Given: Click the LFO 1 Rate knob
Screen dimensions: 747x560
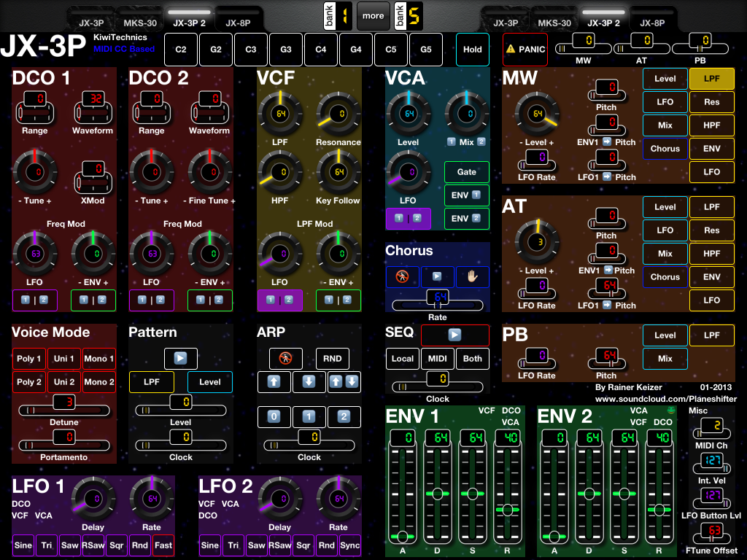Looking at the screenshot, I should pyautogui.click(x=152, y=499).
